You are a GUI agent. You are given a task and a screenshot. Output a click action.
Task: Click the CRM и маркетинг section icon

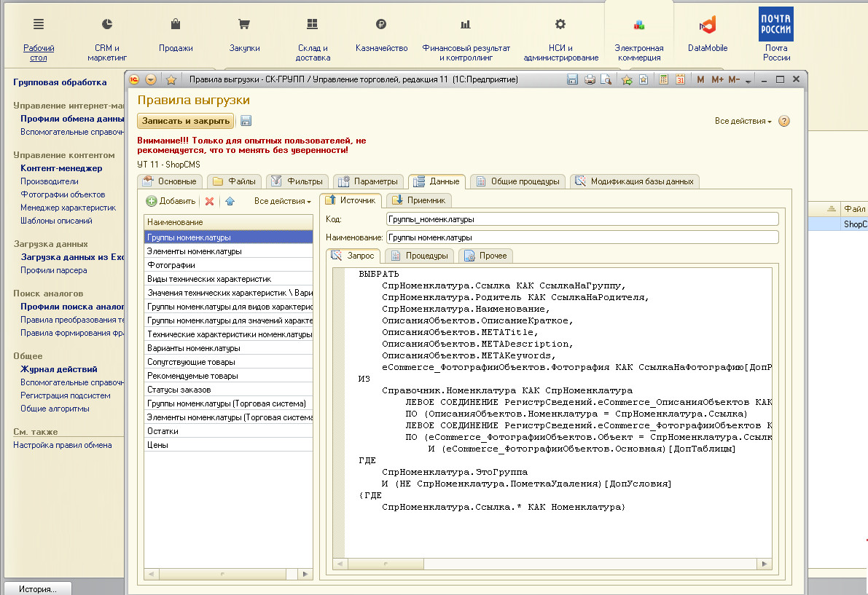tap(107, 25)
